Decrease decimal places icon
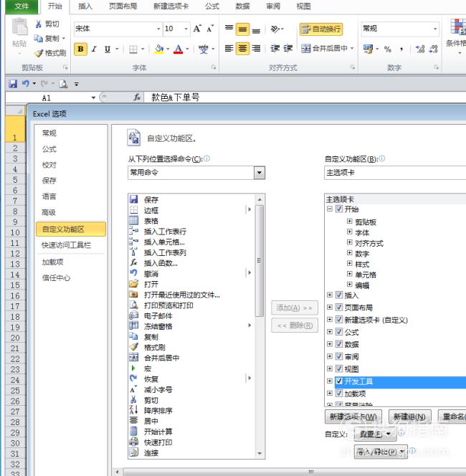Image resolution: width=466 pixels, height=476 pixels. 433,49
